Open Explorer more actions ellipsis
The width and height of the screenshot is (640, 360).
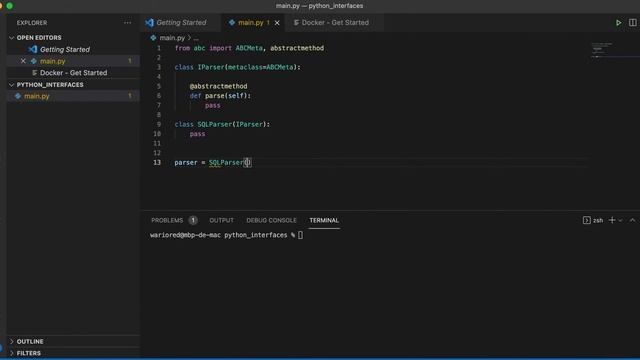coord(128,23)
